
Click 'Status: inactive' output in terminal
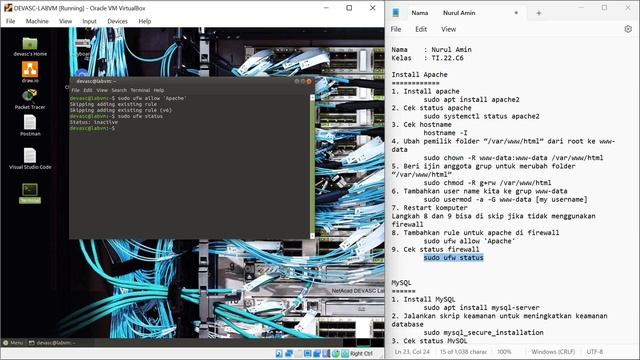[x=93, y=122]
